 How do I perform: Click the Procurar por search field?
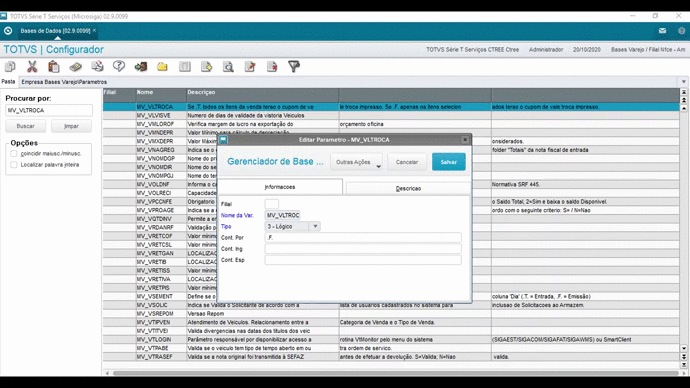pos(49,110)
